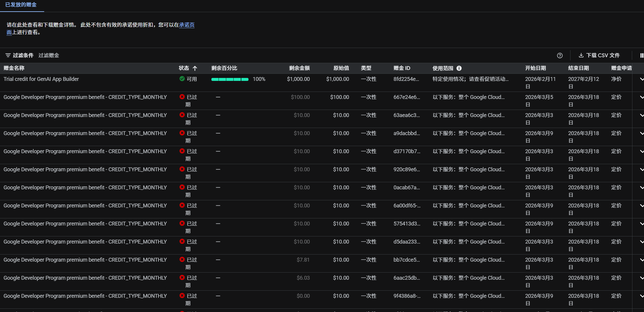The width and height of the screenshot is (644, 312).
Task: Open the column display options icon
Action: click(642, 55)
